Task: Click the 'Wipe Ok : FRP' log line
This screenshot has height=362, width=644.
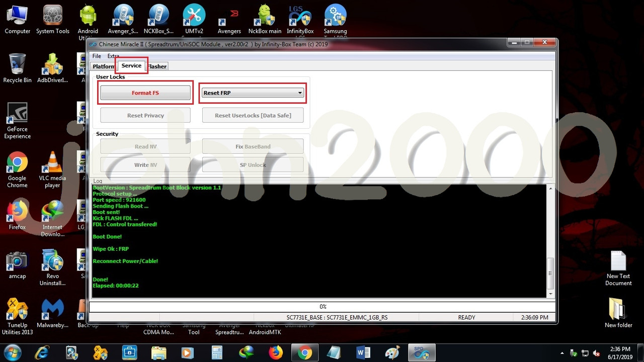Action: (x=111, y=249)
